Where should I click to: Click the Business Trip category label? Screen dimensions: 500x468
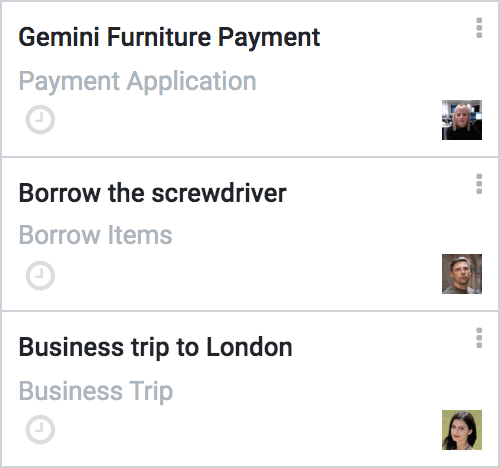tap(96, 392)
